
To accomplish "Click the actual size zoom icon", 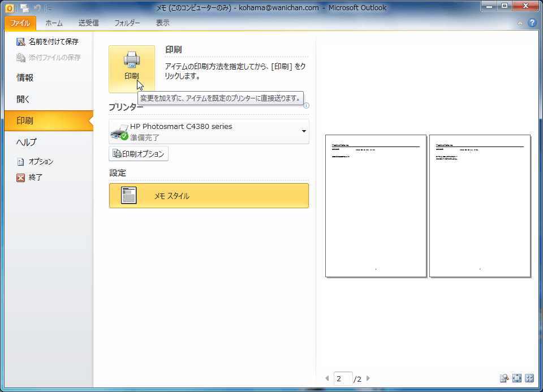I will click(x=504, y=378).
